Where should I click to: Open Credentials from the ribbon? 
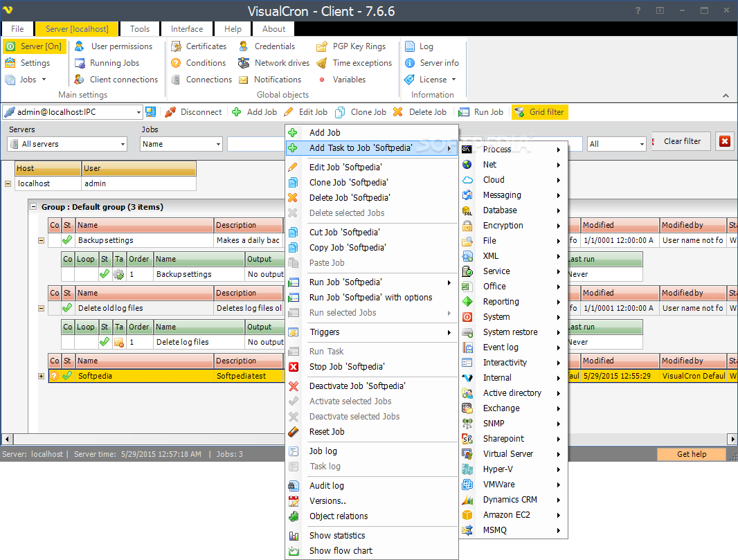267,46
